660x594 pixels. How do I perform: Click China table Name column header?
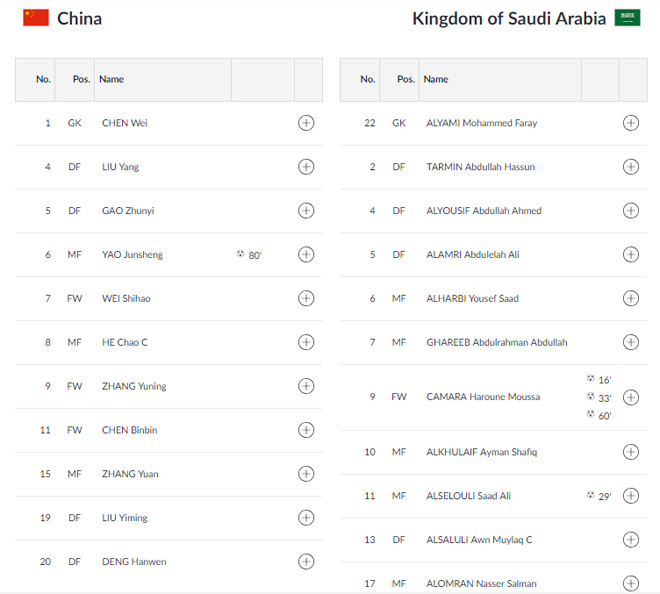click(112, 79)
